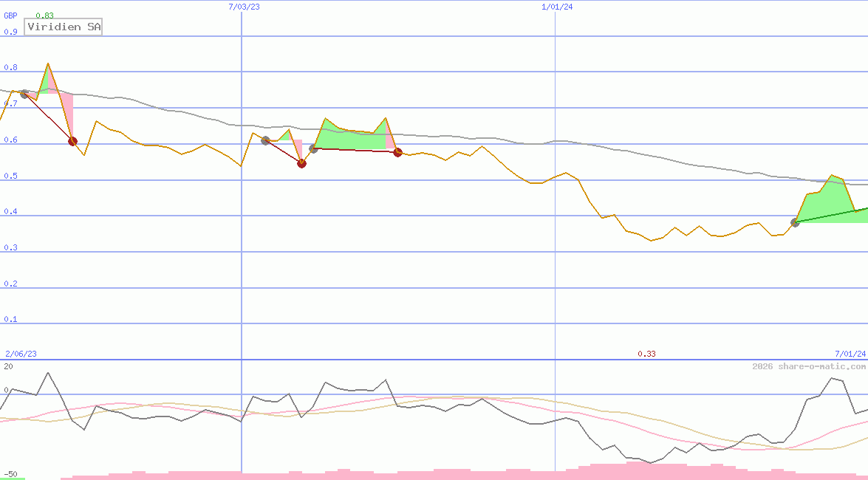Click the -50 oscillator axis label
868x480 pixels.
[10, 474]
